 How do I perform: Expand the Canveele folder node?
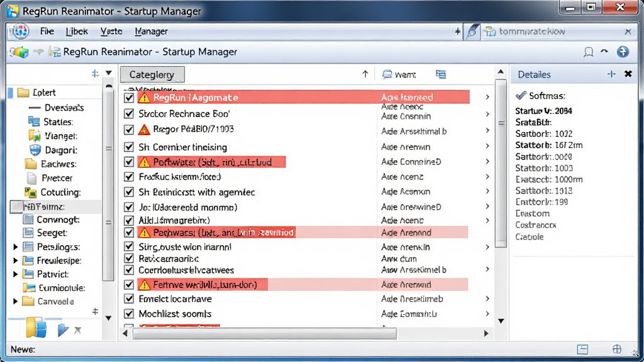click(x=15, y=301)
